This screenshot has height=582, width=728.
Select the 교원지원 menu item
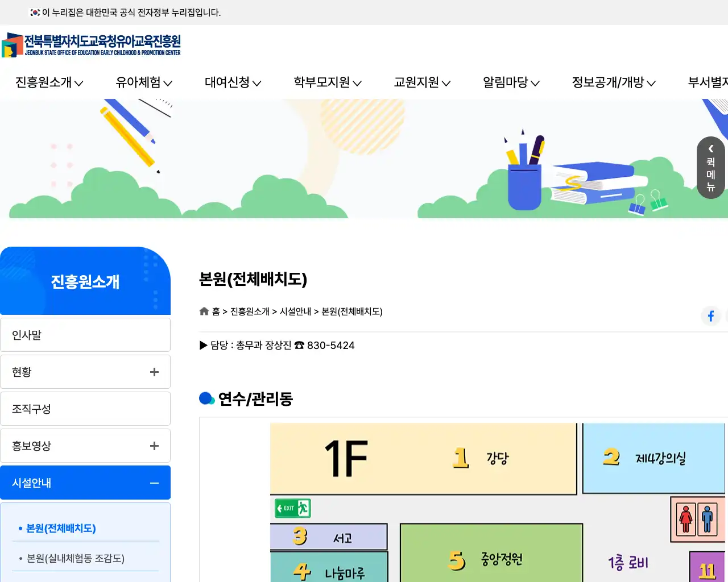coord(420,82)
